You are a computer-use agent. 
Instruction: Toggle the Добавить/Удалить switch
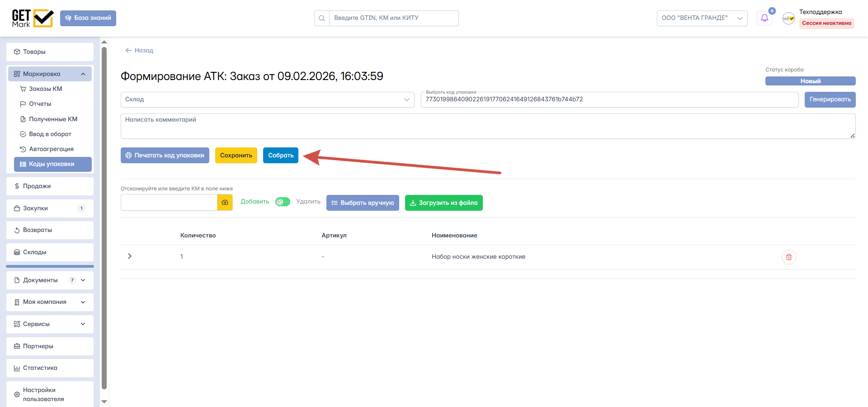283,202
